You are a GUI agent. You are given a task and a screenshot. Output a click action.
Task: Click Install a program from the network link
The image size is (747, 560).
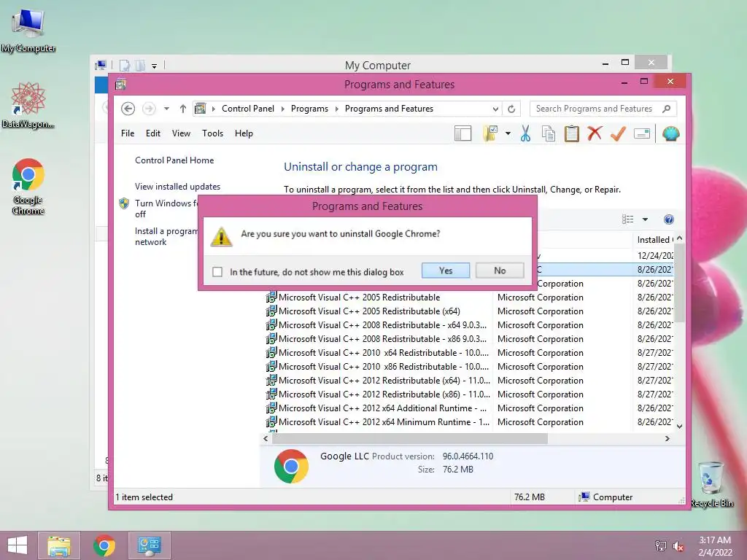[166, 236]
